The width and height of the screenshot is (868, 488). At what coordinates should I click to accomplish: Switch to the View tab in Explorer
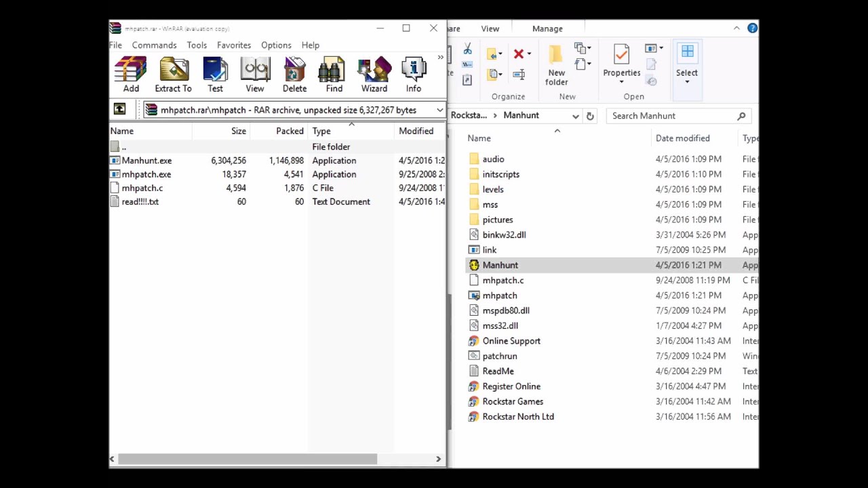click(x=490, y=28)
